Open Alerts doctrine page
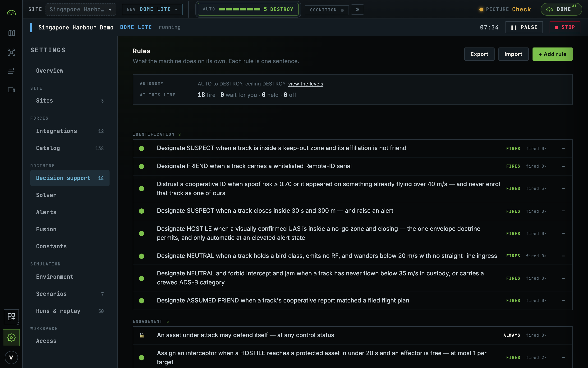The width and height of the screenshot is (588, 368). click(x=70, y=212)
